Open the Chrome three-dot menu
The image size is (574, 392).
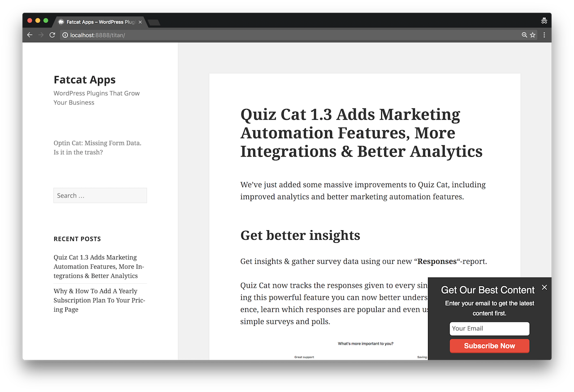pos(544,35)
